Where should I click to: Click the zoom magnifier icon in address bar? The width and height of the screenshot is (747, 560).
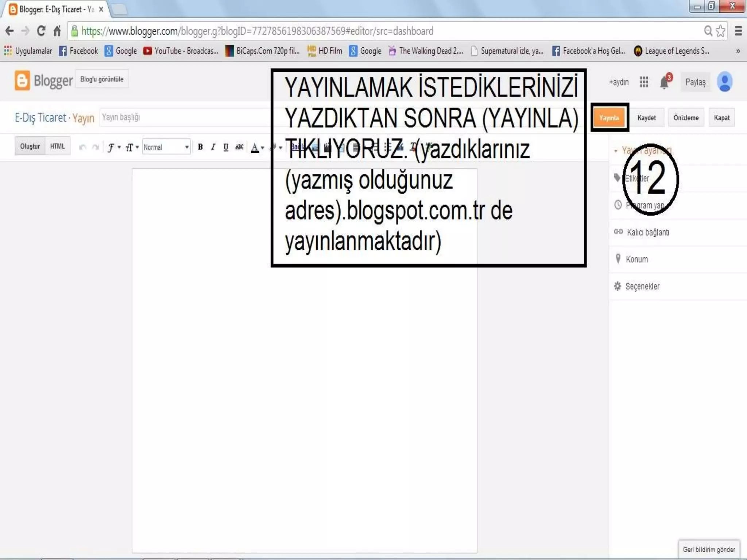tap(708, 31)
